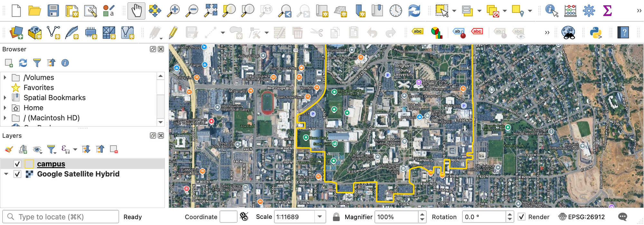Image resolution: width=644 pixels, height=225 pixels.
Task: Click the New Shapefile Layer icon
Action: pos(53,33)
